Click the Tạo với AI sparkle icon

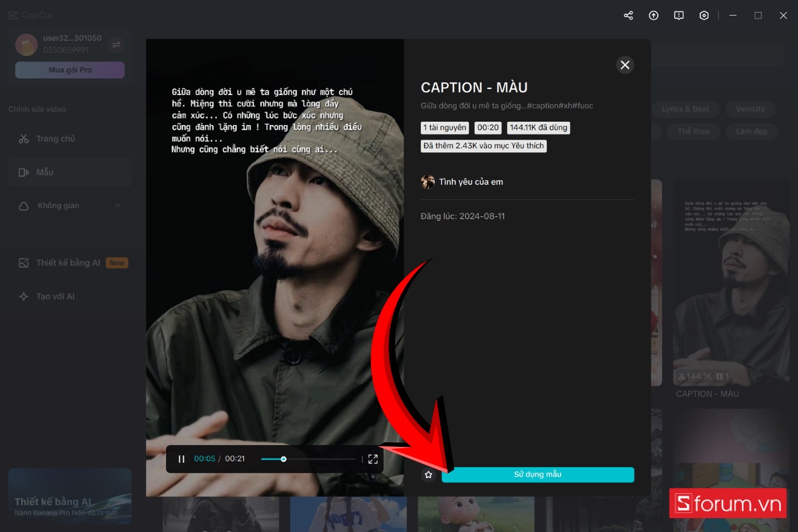point(24,296)
